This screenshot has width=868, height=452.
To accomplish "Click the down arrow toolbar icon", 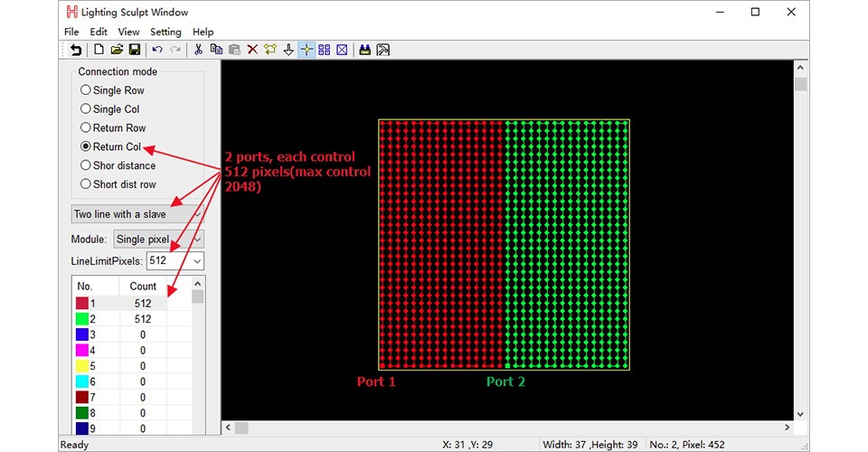I will [x=288, y=50].
